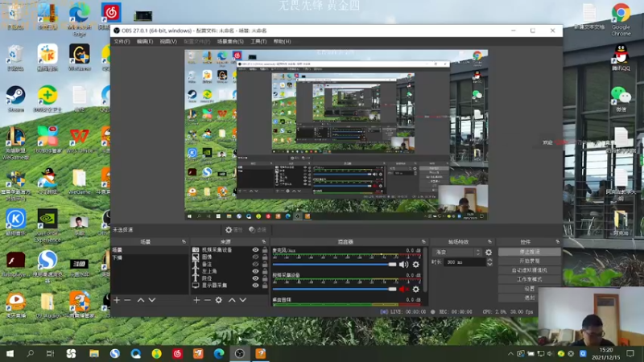Open the WPS Office desktop icon
This screenshot has height=362, width=644.
click(x=79, y=140)
